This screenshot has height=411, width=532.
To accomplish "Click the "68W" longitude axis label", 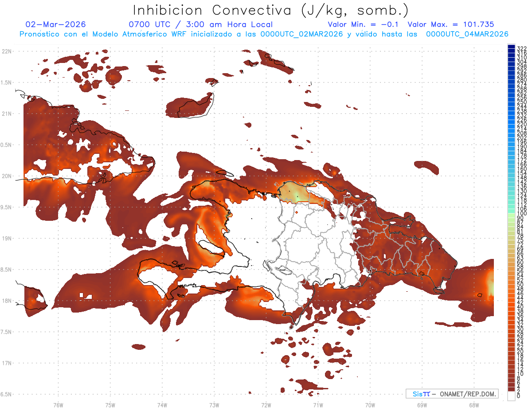I will point(473,405).
